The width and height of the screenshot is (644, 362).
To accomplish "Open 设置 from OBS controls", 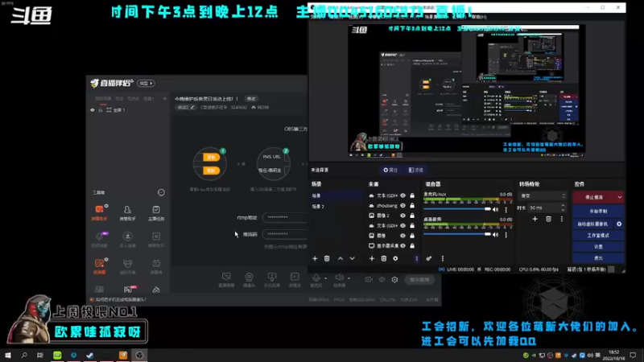I will [598, 247].
